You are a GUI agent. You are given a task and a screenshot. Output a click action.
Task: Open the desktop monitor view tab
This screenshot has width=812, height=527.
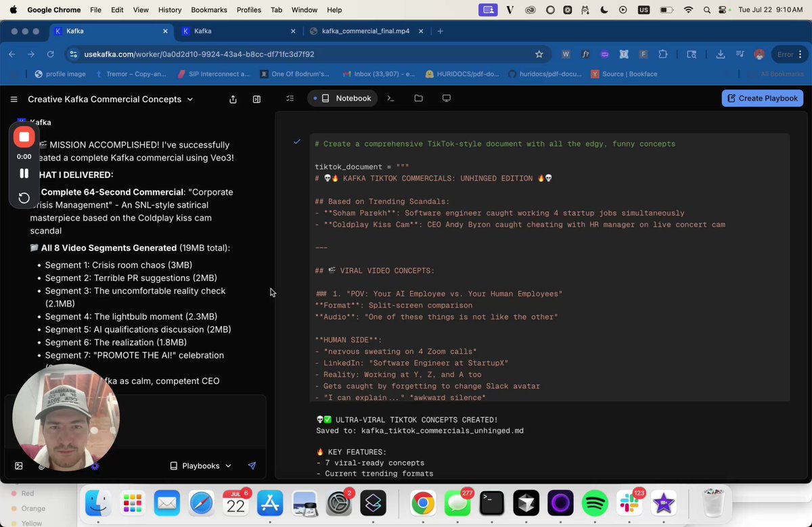coord(447,98)
